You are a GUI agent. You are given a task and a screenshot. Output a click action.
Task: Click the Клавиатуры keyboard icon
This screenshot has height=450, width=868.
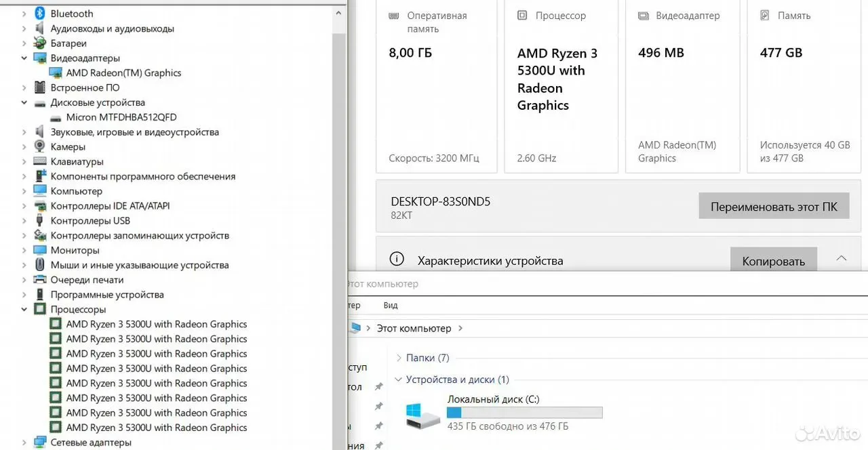[39, 161]
